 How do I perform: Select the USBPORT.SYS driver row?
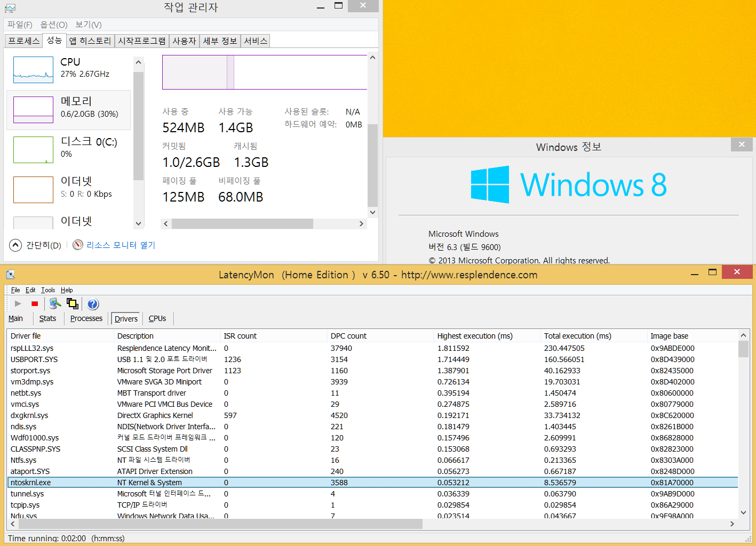pyautogui.click(x=372, y=359)
